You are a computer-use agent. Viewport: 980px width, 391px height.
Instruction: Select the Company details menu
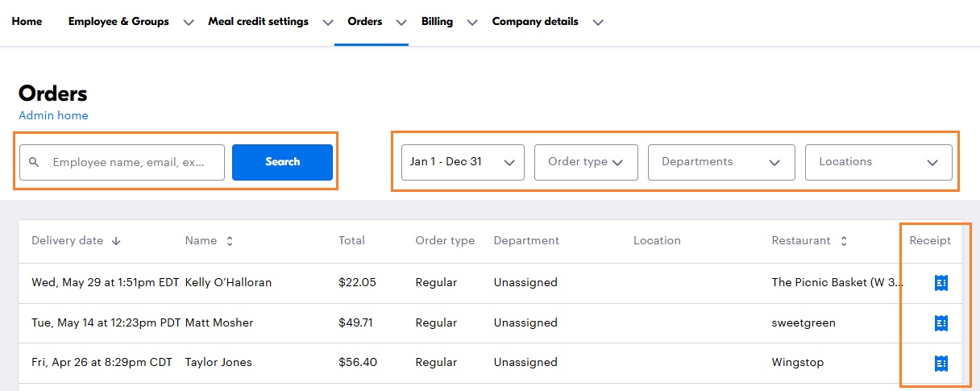(x=535, y=22)
